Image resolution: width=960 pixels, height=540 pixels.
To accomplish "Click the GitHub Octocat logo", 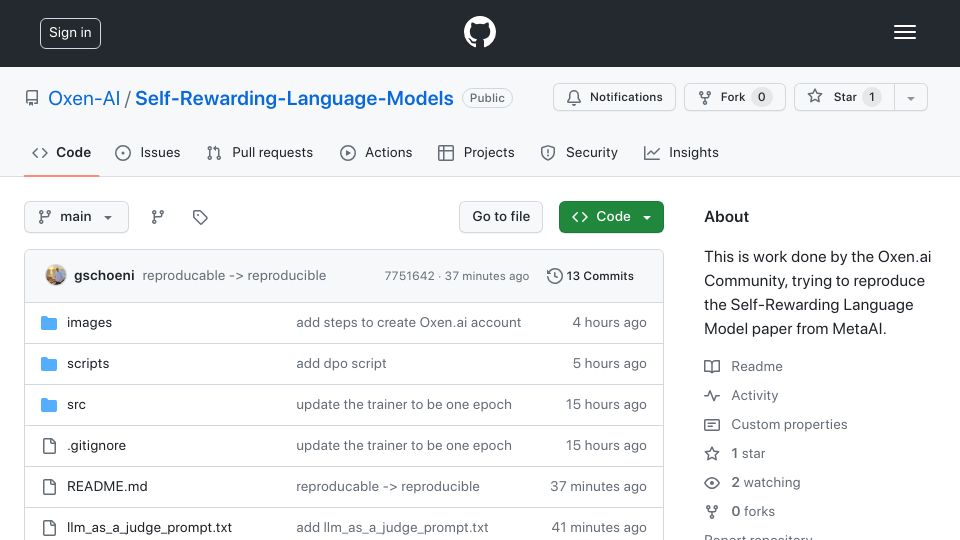I will (479, 32).
